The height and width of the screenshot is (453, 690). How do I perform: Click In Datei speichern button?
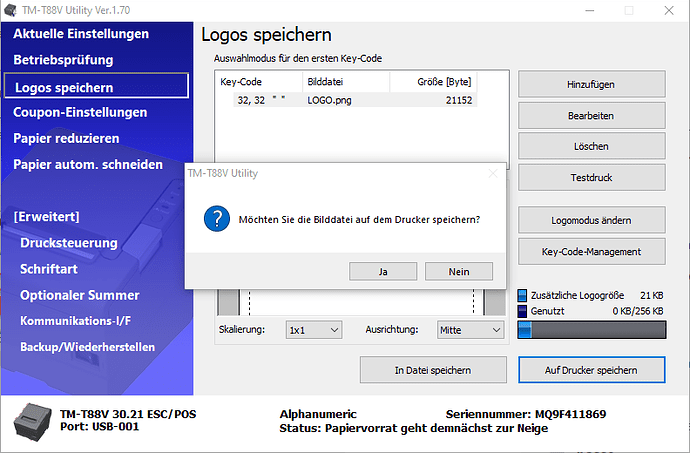coord(433,370)
